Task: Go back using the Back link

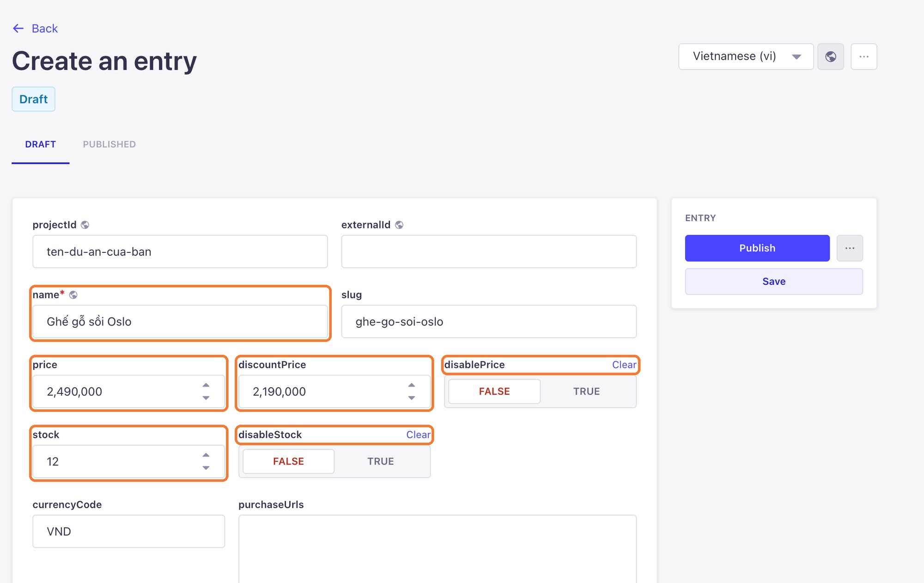Action: [x=45, y=29]
